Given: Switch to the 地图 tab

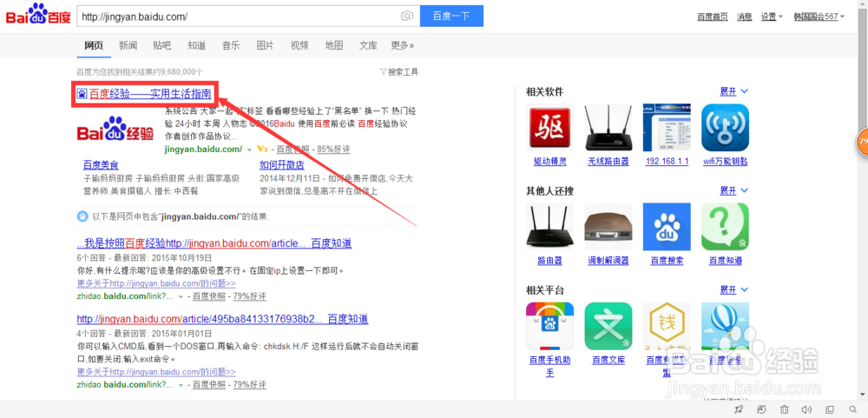Looking at the screenshot, I should point(334,45).
